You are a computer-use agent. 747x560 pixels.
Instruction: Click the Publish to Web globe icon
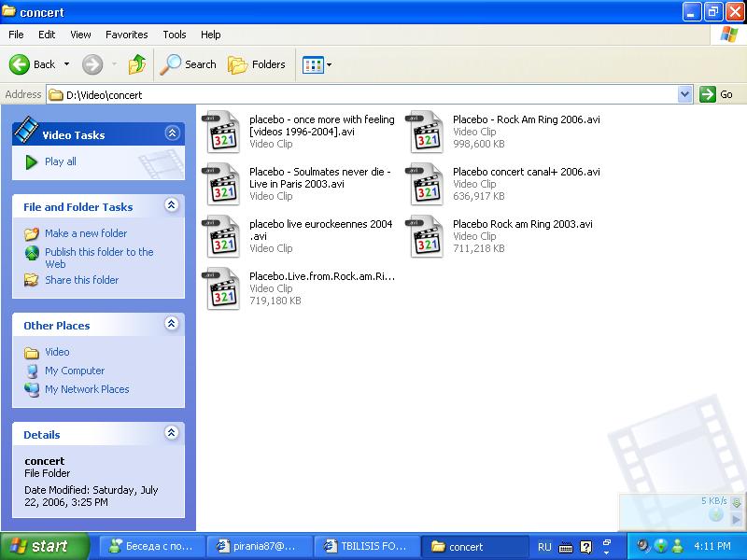tap(32, 253)
